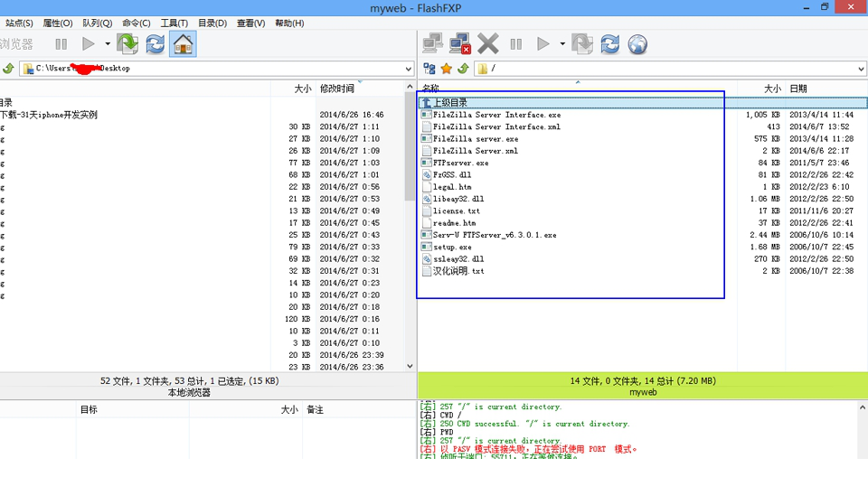868x477 pixels.
Task: Click the remote folder tree icon
Action: (x=429, y=69)
